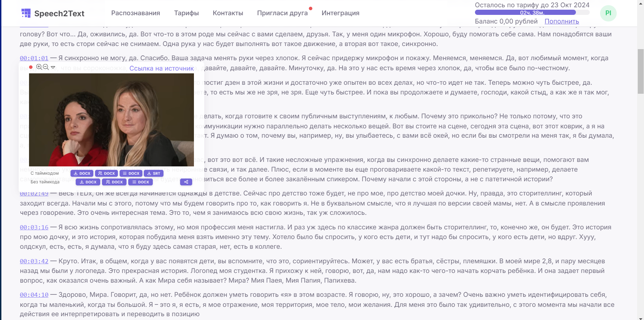Download DOCX without timecode

pyautogui.click(x=88, y=182)
